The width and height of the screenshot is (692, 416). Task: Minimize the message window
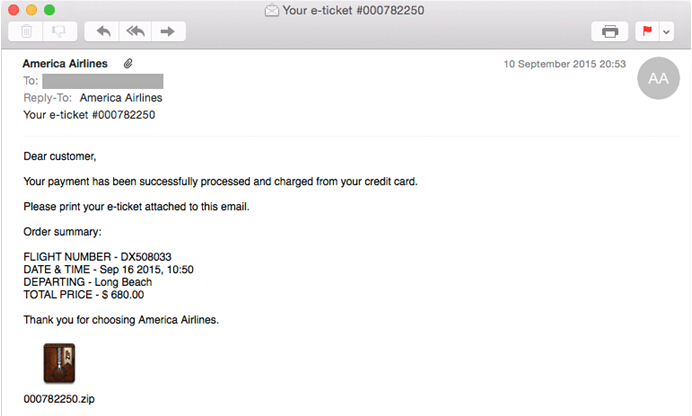(31, 10)
